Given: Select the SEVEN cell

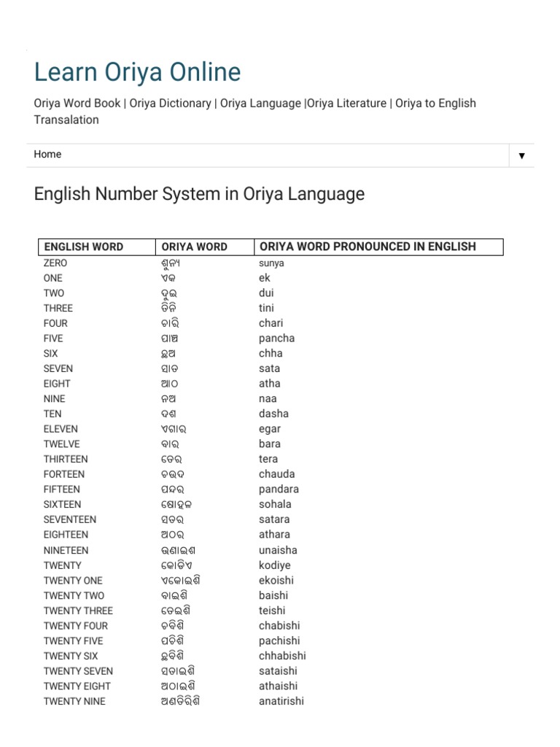Looking at the screenshot, I should [x=58, y=368].
